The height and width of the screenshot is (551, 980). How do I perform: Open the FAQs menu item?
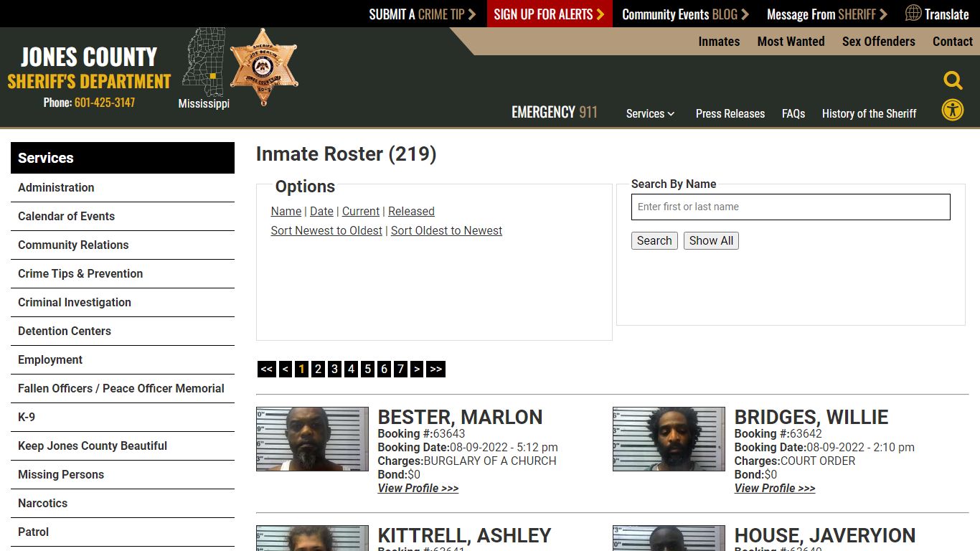[793, 113]
